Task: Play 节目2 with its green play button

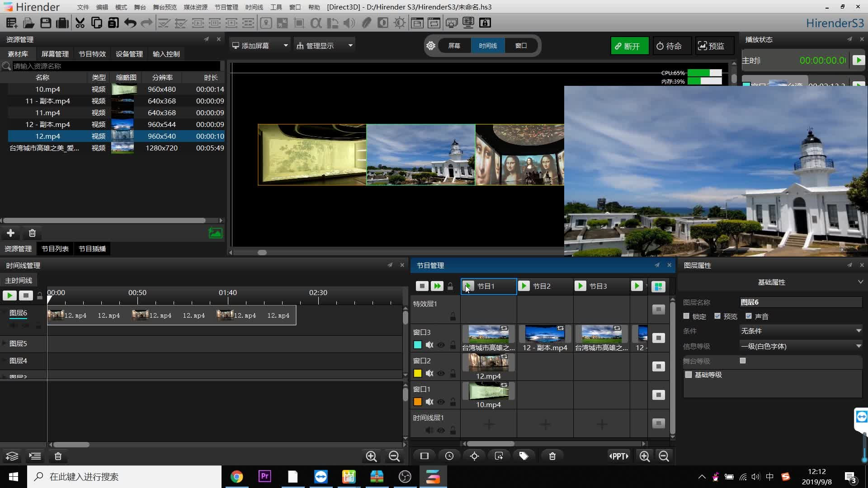Action: pyautogui.click(x=524, y=286)
